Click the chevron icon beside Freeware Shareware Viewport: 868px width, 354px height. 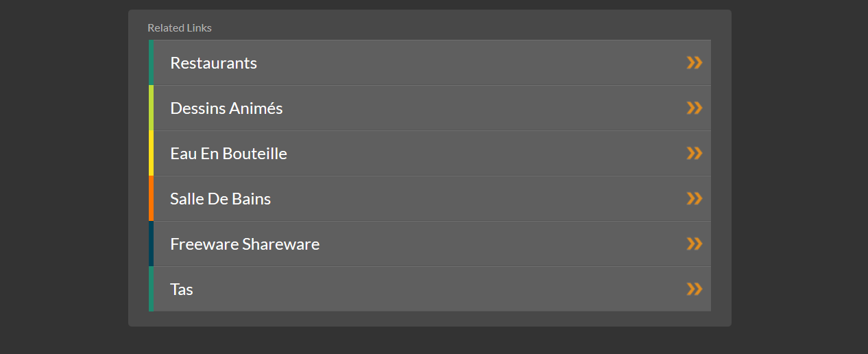click(695, 244)
